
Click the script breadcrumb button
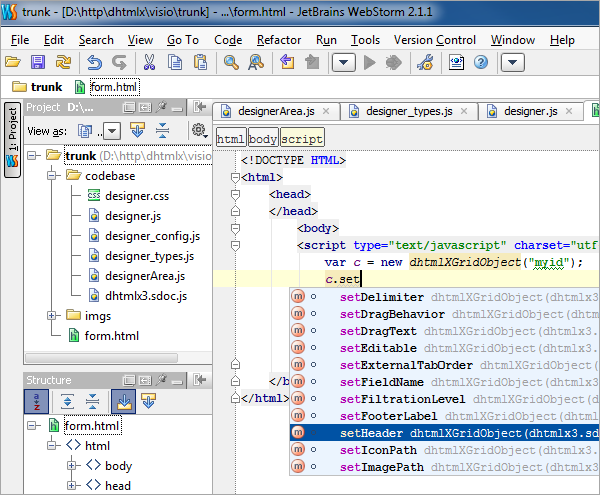tap(302, 139)
